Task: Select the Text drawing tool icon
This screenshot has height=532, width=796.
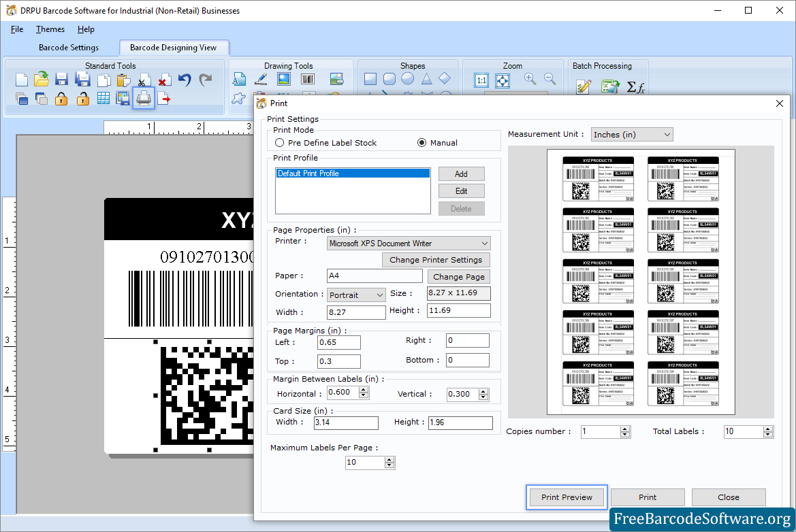Action: click(x=239, y=79)
